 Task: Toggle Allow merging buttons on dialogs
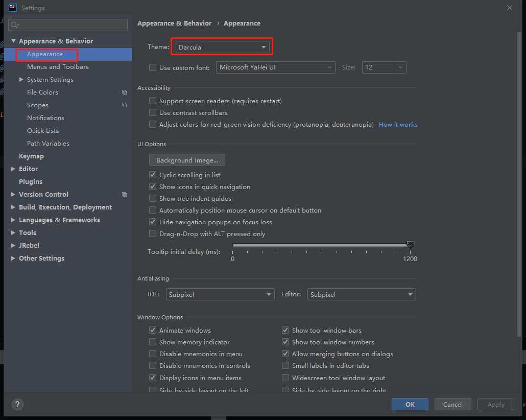pyautogui.click(x=285, y=354)
